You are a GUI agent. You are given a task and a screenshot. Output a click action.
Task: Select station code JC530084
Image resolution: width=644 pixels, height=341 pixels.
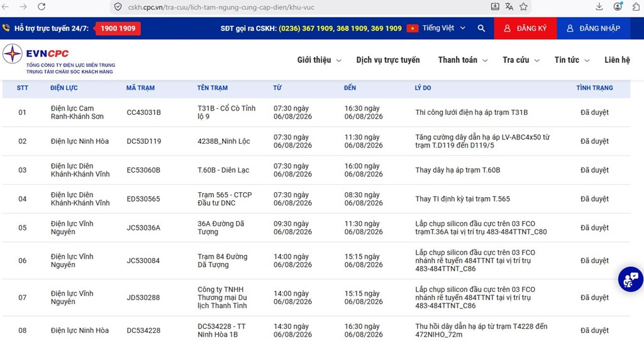(x=143, y=261)
